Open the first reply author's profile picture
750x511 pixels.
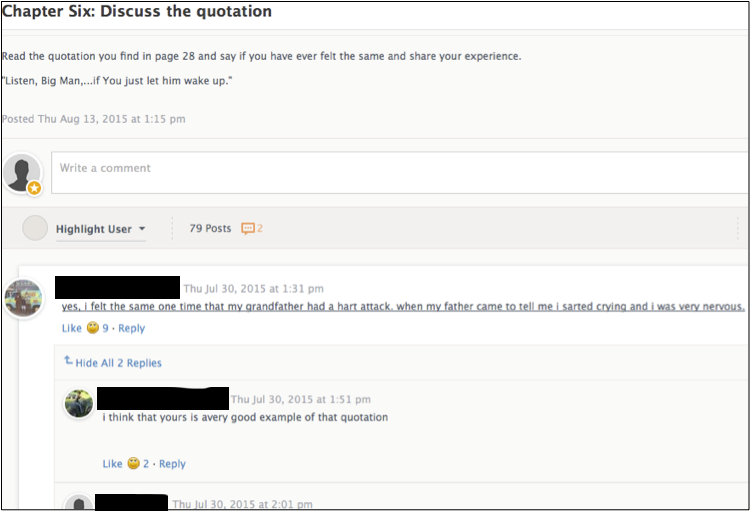tap(79, 403)
